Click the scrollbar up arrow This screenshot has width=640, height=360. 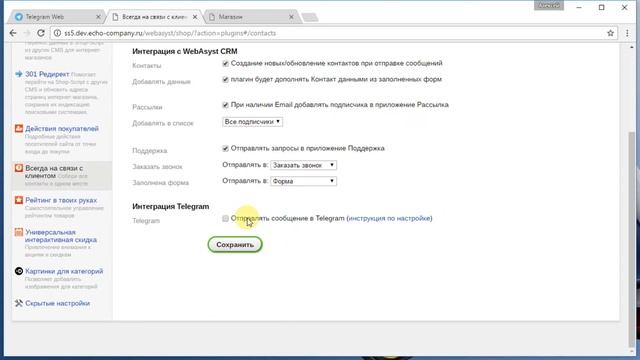[632, 48]
